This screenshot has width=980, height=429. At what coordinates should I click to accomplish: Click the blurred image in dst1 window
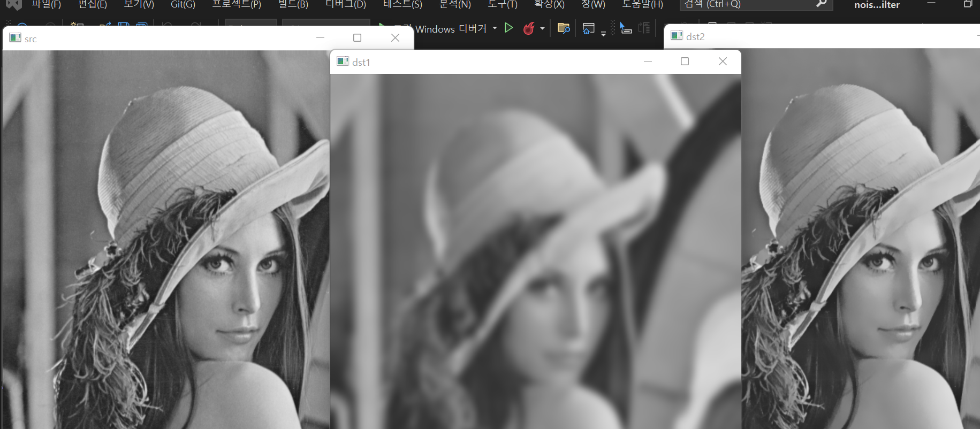[535, 251]
